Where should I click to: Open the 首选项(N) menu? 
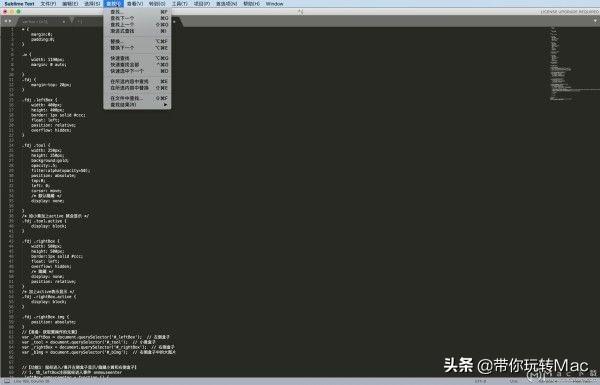click(x=227, y=4)
